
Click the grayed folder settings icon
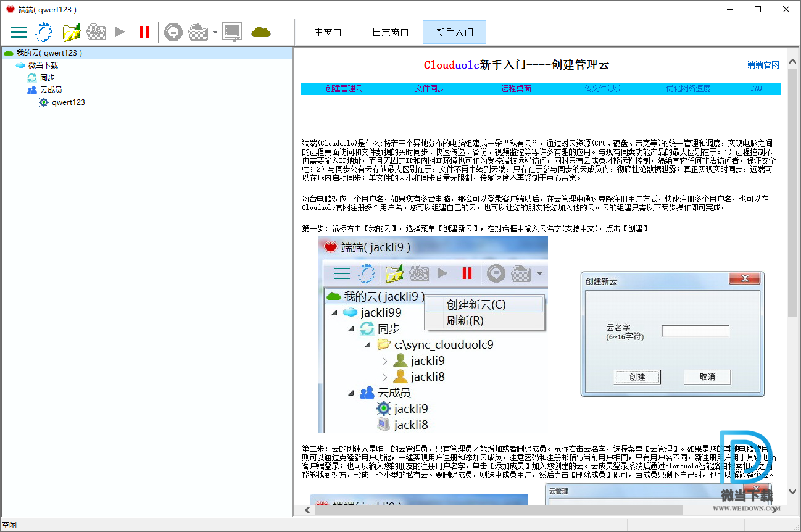96,32
